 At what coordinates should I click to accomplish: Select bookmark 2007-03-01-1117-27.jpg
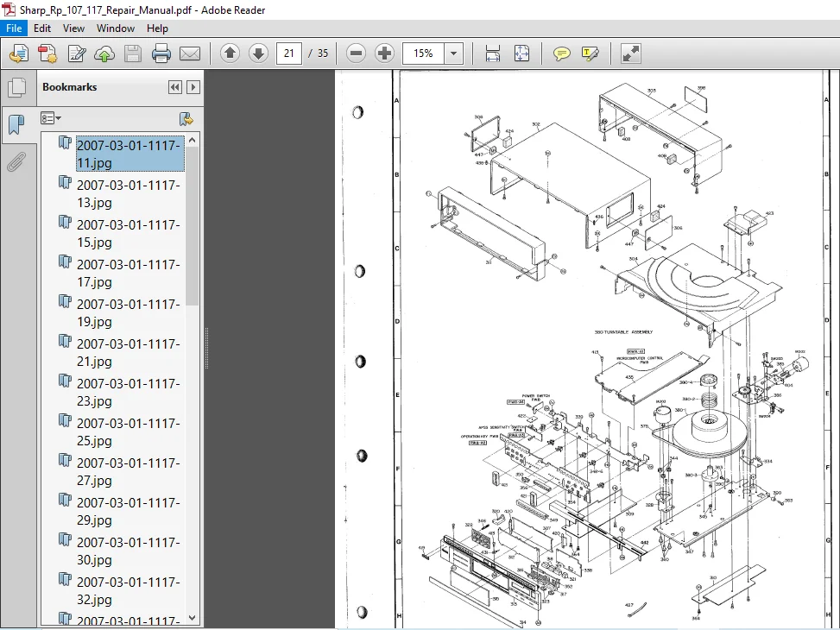pyautogui.click(x=129, y=471)
